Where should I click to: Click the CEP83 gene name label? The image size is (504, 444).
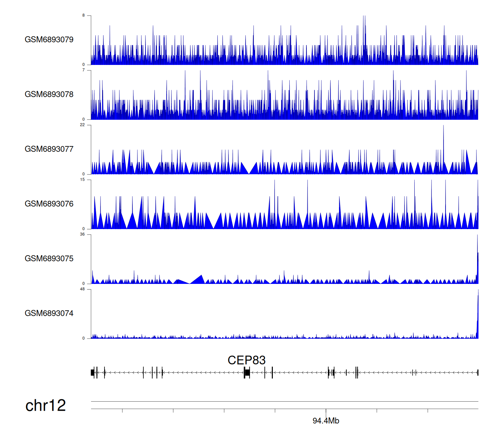click(x=246, y=360)
